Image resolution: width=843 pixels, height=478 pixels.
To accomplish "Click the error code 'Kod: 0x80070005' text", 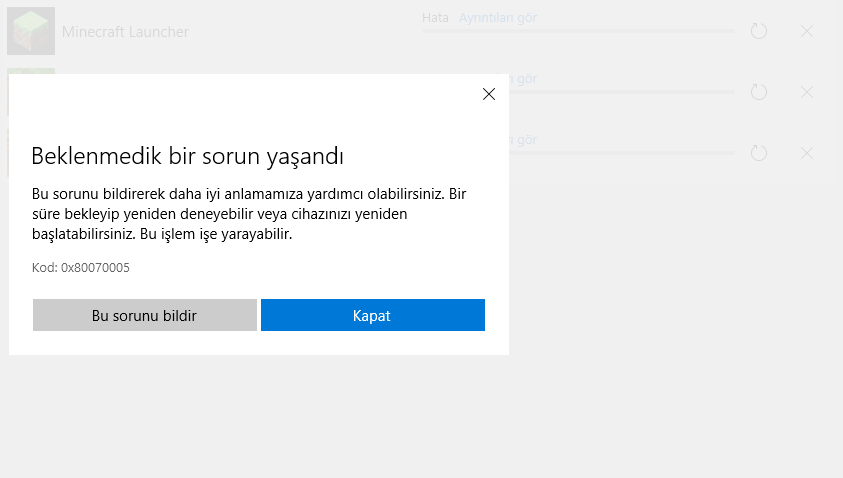I will tap(81, 267).
